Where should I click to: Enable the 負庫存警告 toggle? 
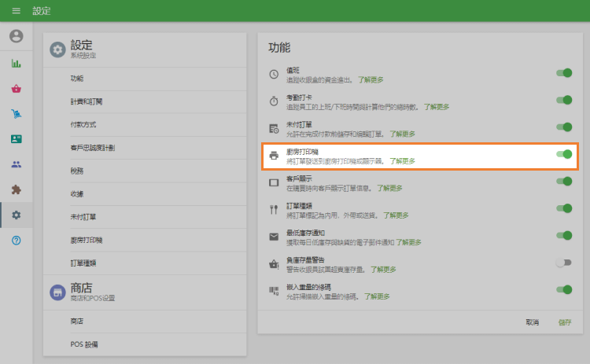point(563,263)
